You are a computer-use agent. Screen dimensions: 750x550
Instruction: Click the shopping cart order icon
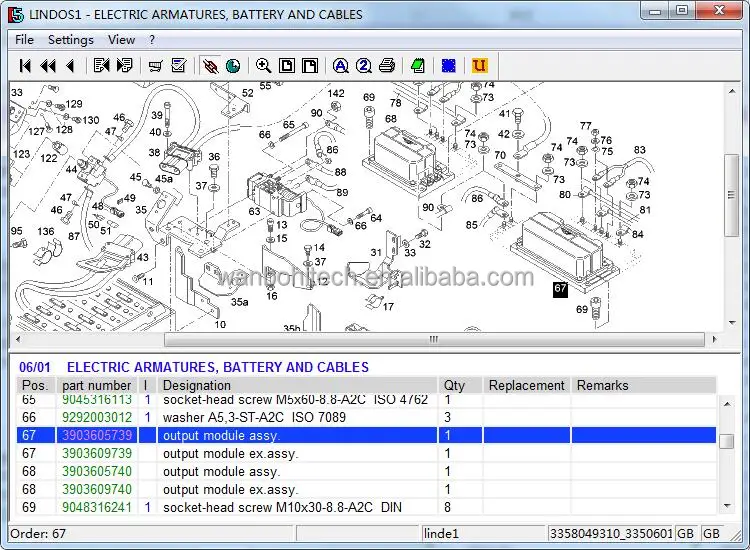(155, 66)
